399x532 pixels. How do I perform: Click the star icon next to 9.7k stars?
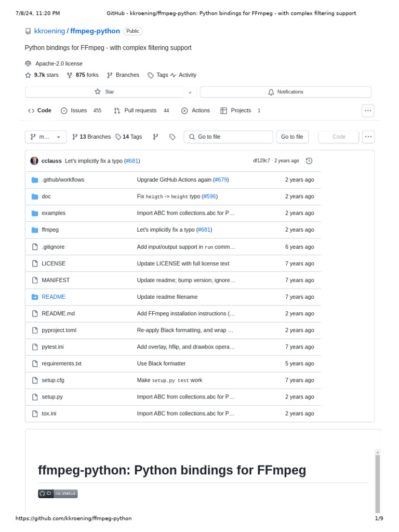[28, 75]
